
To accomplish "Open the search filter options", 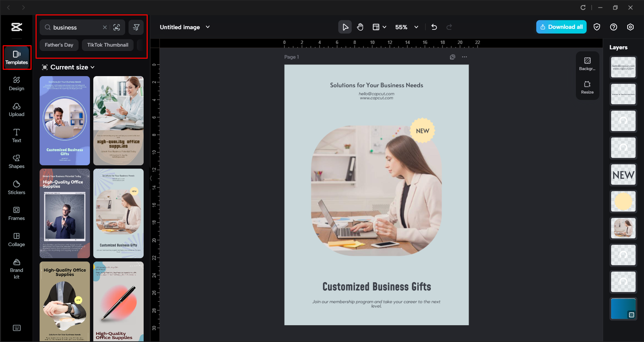I will (136, 27).
